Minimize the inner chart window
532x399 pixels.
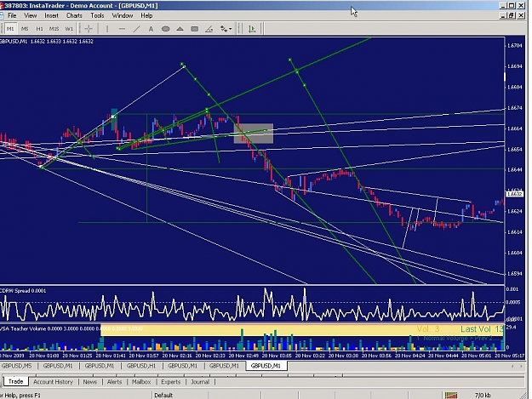coord(503,15)
